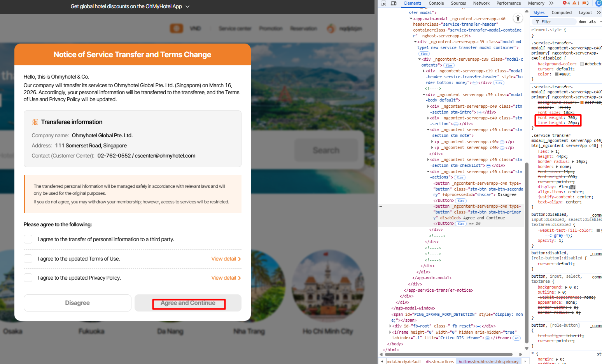
Task: Toggle the device toolbar icon
Action: [394, 3]
